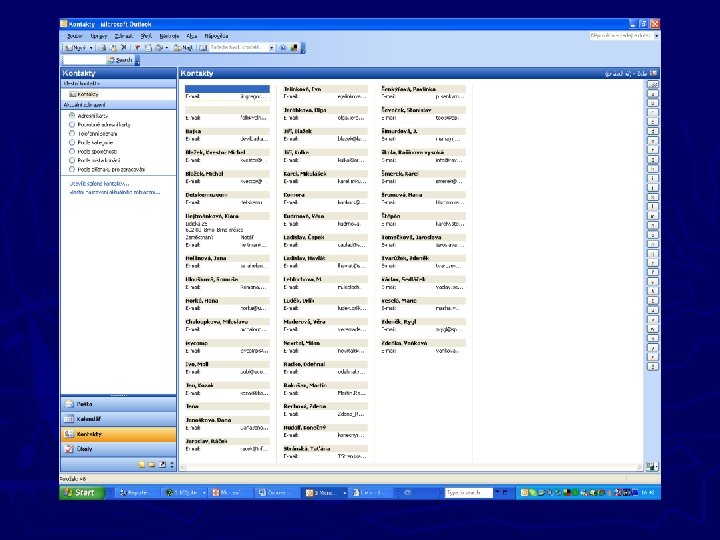
Task: Select the Karel, Mikulášek contact card
Action: point(326,177)
